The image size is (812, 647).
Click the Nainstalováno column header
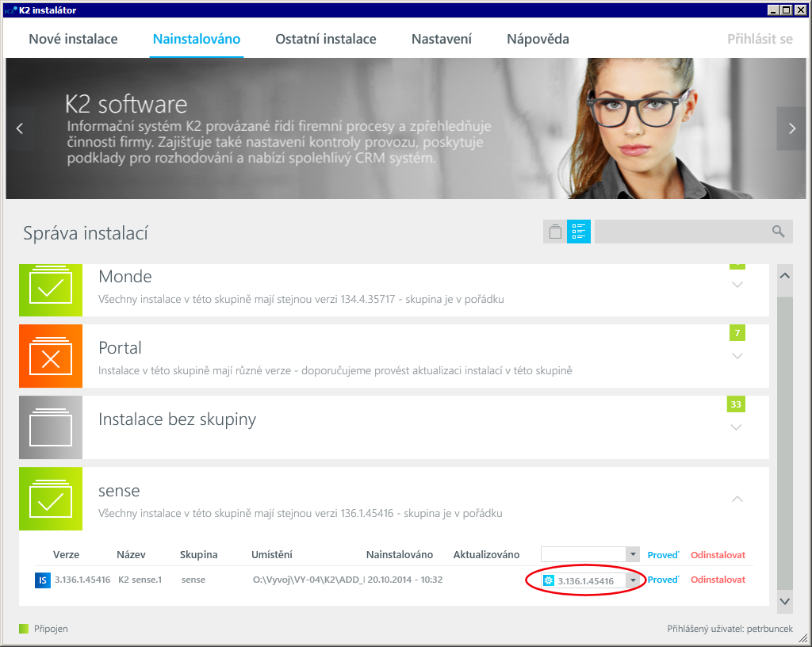[400, 555]
